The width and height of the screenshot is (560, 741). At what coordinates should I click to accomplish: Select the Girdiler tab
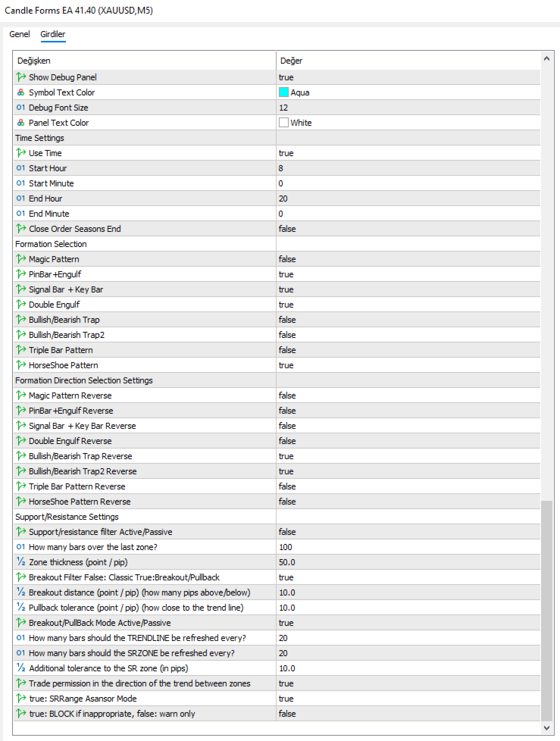tap(53, 35)
